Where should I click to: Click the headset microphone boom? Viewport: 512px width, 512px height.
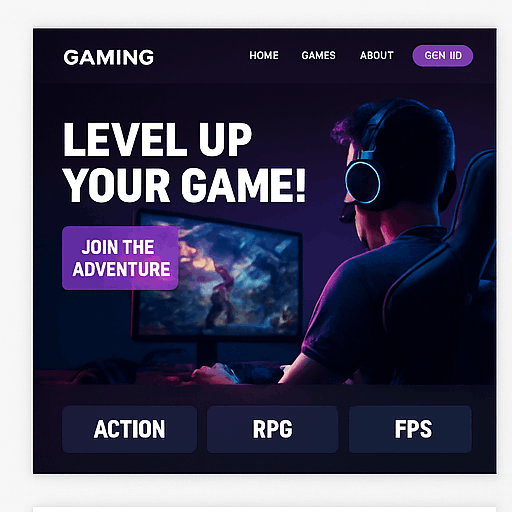point(347,213)
